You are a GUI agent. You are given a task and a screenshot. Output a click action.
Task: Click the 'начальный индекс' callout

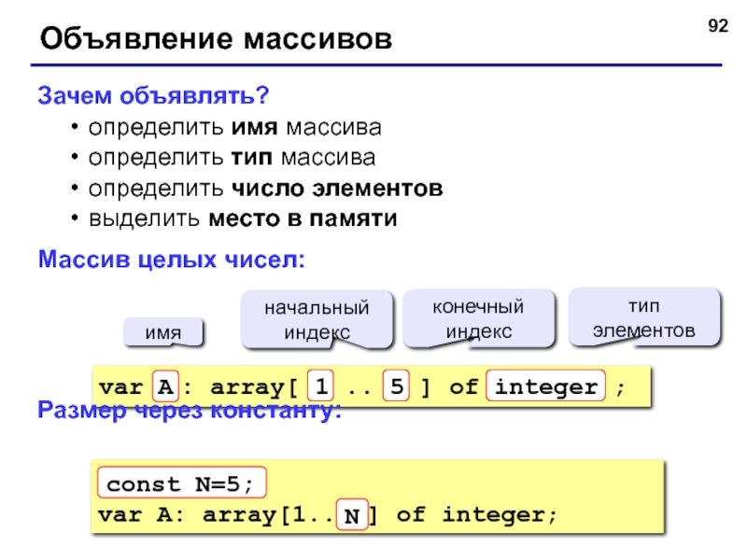click(317, 319)
